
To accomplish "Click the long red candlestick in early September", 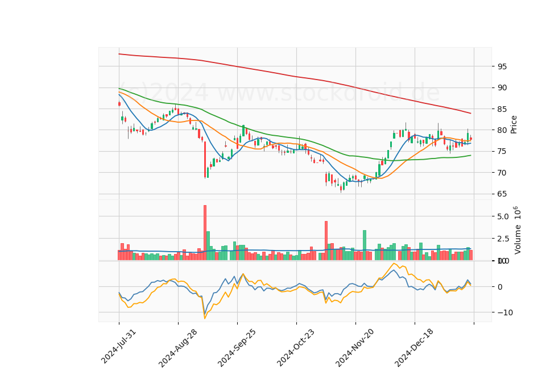I will point(205,160).
